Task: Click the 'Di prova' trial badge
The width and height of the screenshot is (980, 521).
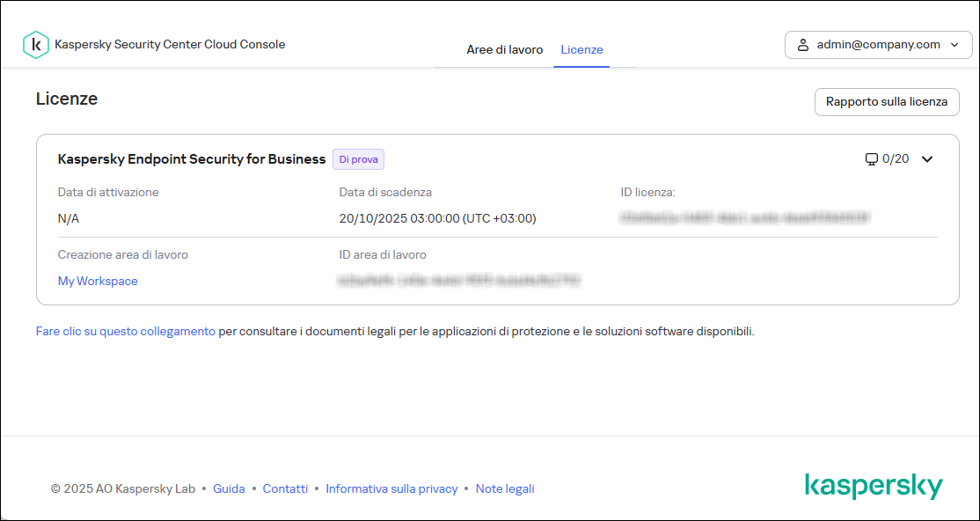Action: 358,159
